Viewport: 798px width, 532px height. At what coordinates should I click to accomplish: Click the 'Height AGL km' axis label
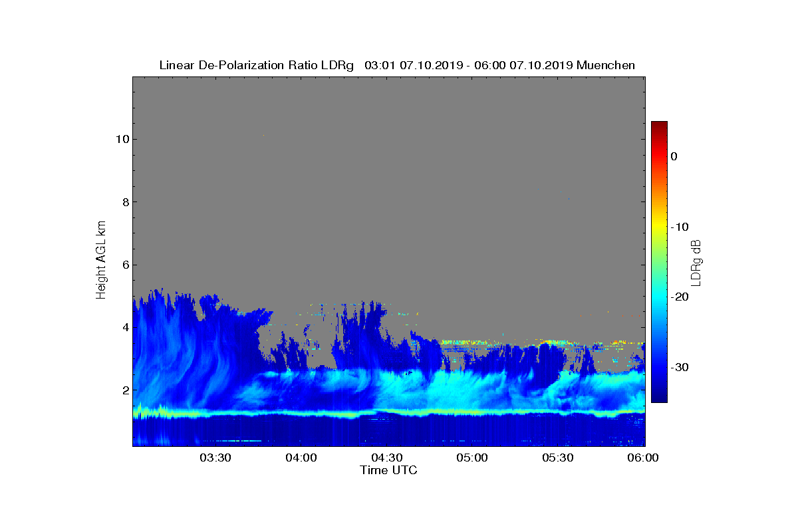[101, 261]
